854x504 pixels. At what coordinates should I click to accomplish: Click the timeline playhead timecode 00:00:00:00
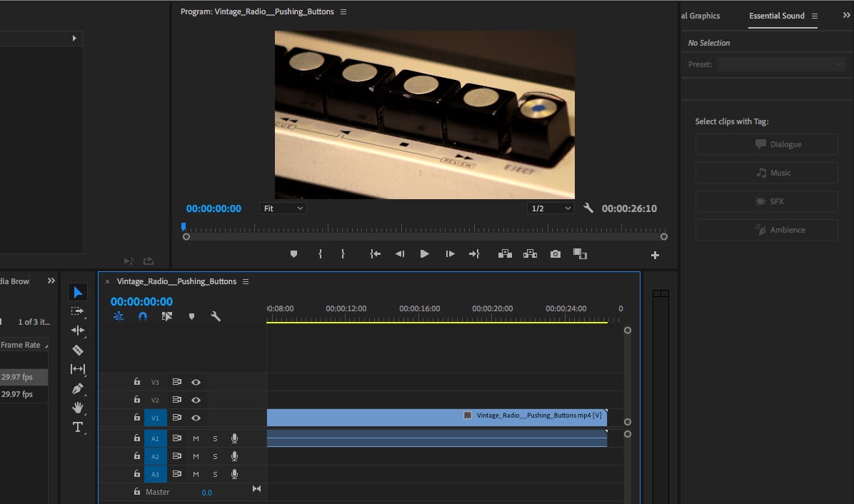(x=141, y=301)
